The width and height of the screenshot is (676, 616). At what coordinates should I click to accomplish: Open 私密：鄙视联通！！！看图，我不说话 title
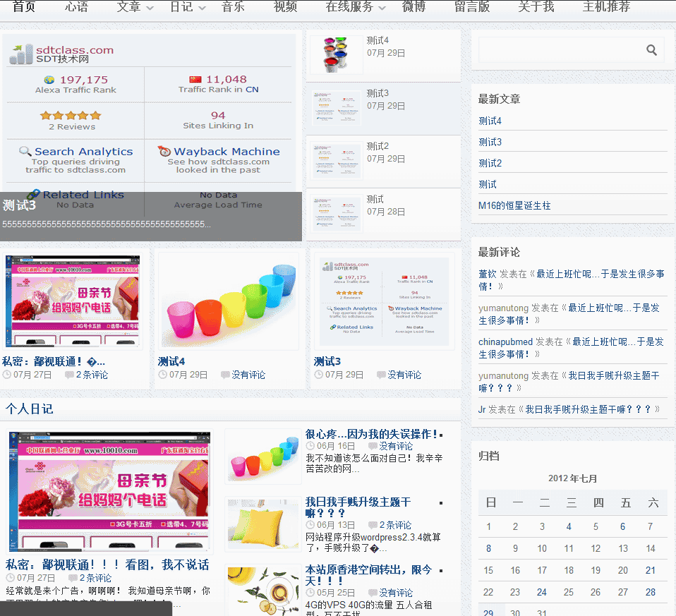pyautogui.click(x=107, y=564)
